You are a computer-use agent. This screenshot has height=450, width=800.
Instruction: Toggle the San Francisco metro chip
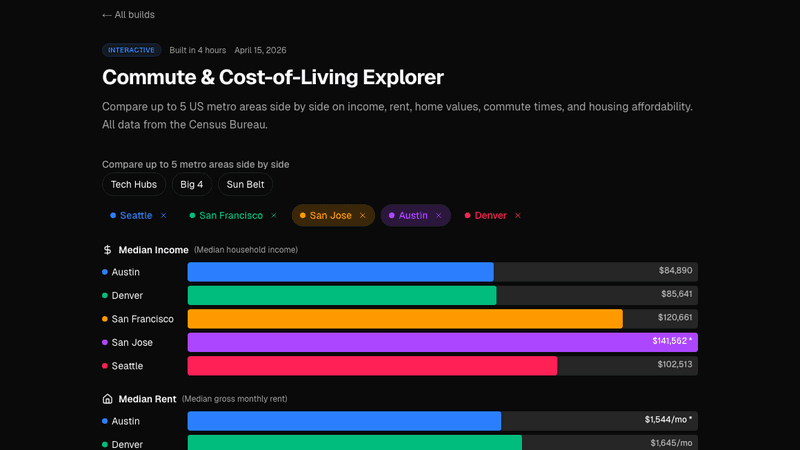coord(233,215)
